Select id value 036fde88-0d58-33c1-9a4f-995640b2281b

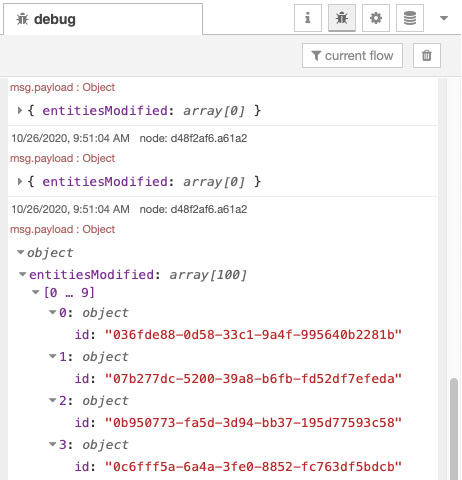tap(253, 334)
